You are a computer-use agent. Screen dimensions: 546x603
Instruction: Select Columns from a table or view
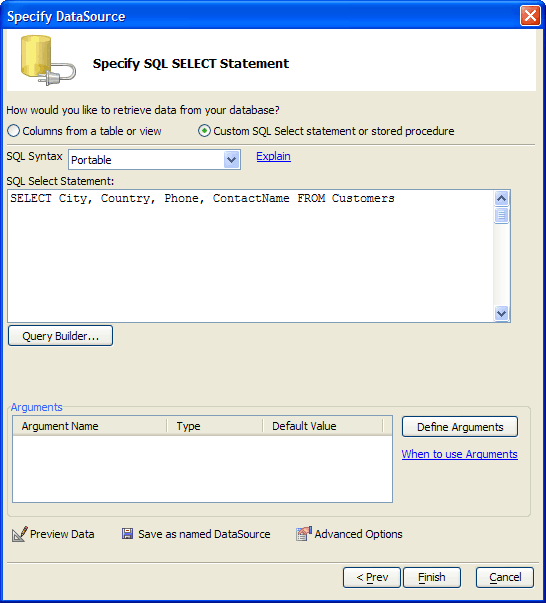coord(13,131)
